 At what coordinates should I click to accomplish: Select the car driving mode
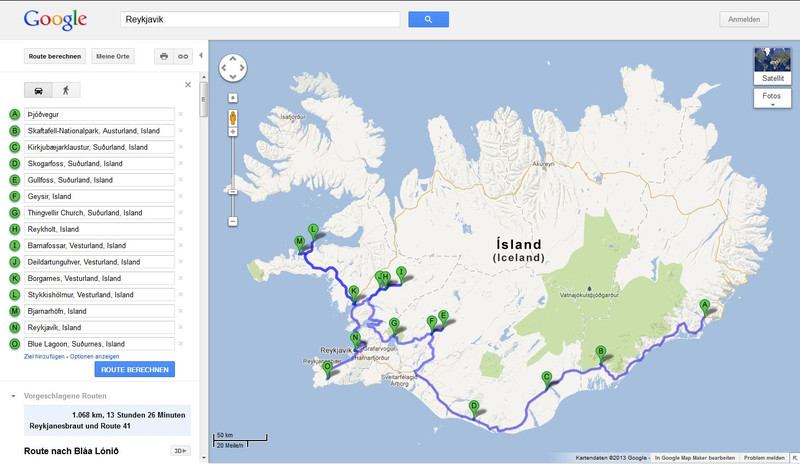coord(39,90)
